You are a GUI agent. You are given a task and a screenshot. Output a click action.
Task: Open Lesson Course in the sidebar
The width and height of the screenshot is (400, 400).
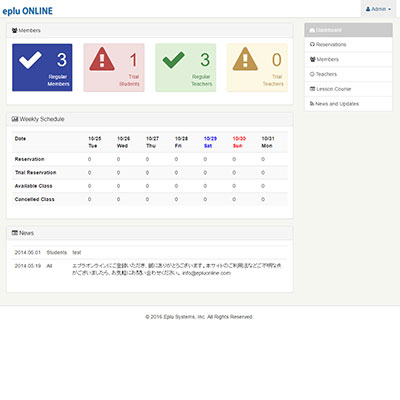348,89
